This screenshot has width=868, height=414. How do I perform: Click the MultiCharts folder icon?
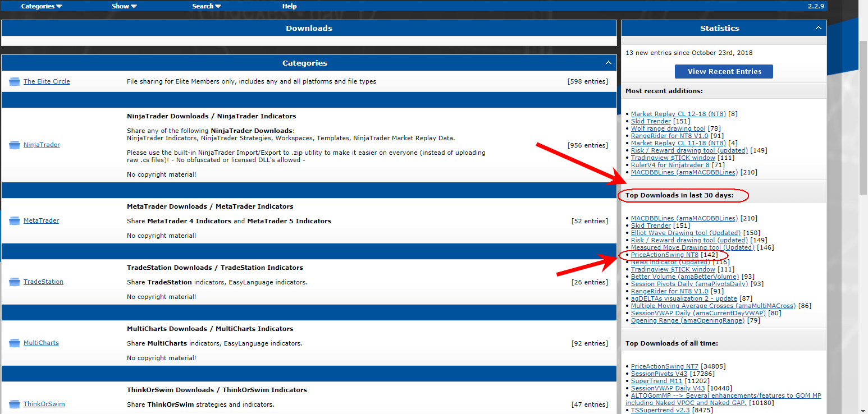15,343
